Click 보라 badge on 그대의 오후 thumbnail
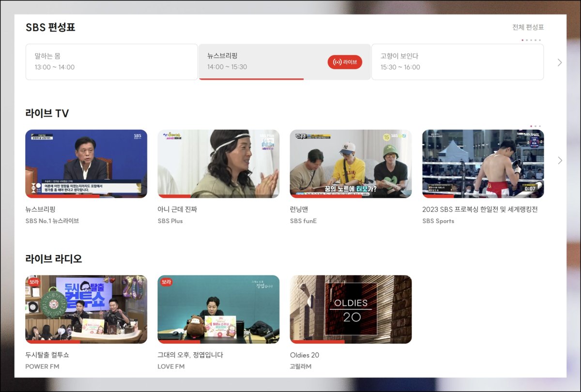The width and height of the screenshot is (581, 392). tap(166, 282)
